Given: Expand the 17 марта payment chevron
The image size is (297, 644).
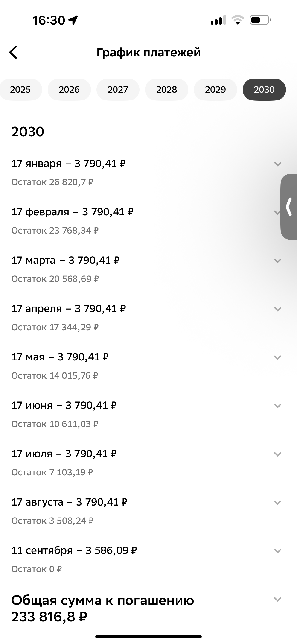Looking at the screenshot, I should pyautogui.click(x=278, y=261).
